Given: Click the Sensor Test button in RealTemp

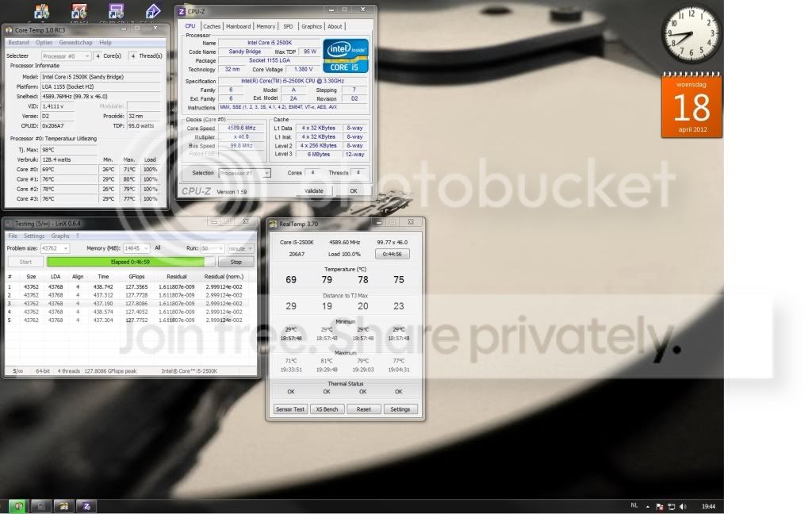Looking at the screenshot, I should [290, 409].
